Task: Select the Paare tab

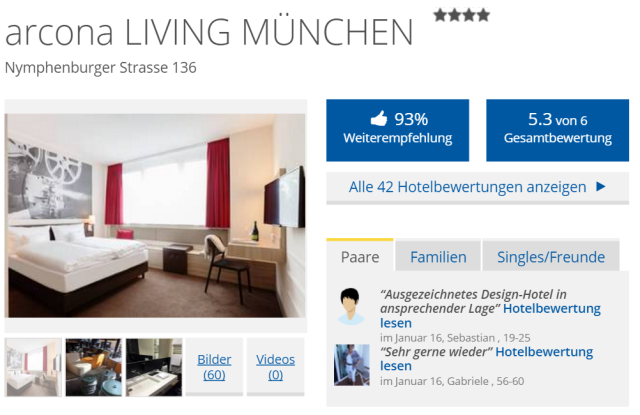Action: click(x=360, y=257)
